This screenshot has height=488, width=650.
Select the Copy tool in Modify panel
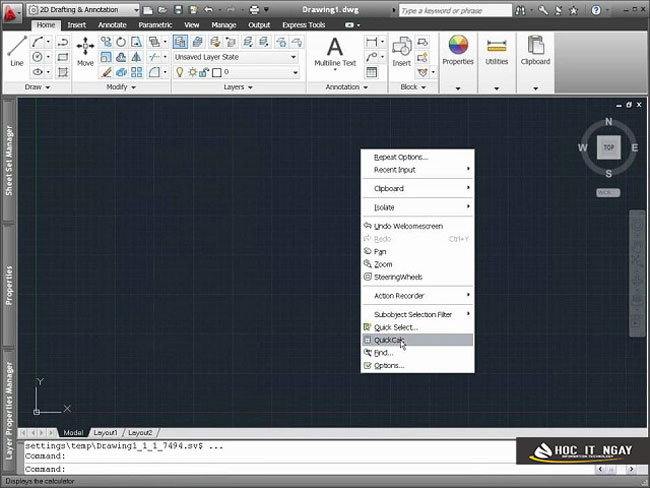[x=106, y=41]
